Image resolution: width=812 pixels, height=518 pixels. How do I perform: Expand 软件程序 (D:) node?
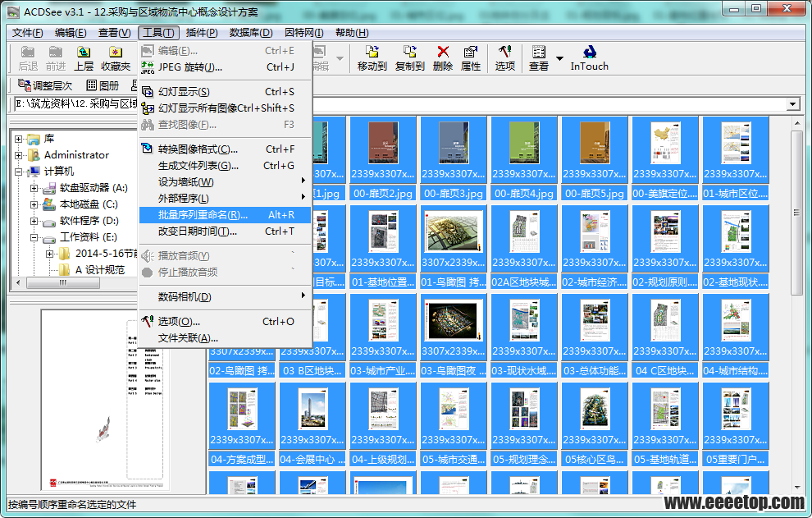click(34, 221)
